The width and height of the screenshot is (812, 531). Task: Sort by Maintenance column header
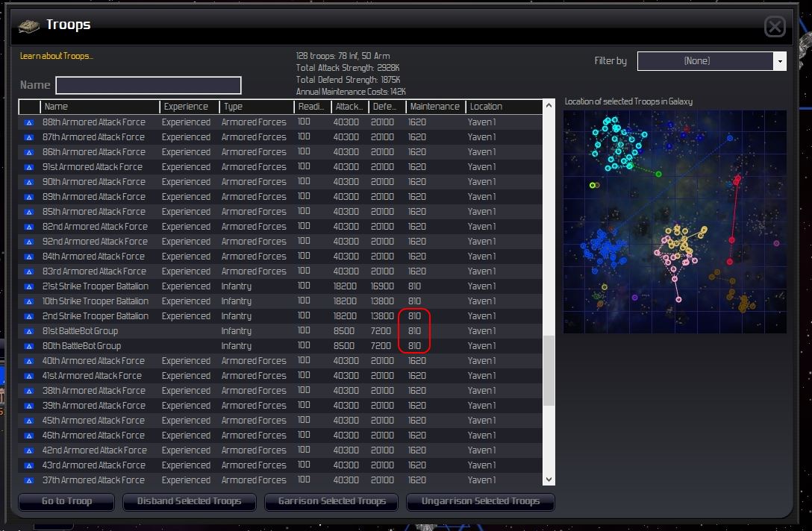pyautogui.click(x=436, y=107)
